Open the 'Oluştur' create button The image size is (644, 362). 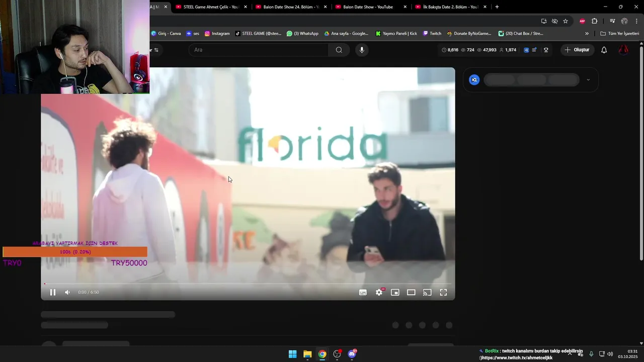577,50
